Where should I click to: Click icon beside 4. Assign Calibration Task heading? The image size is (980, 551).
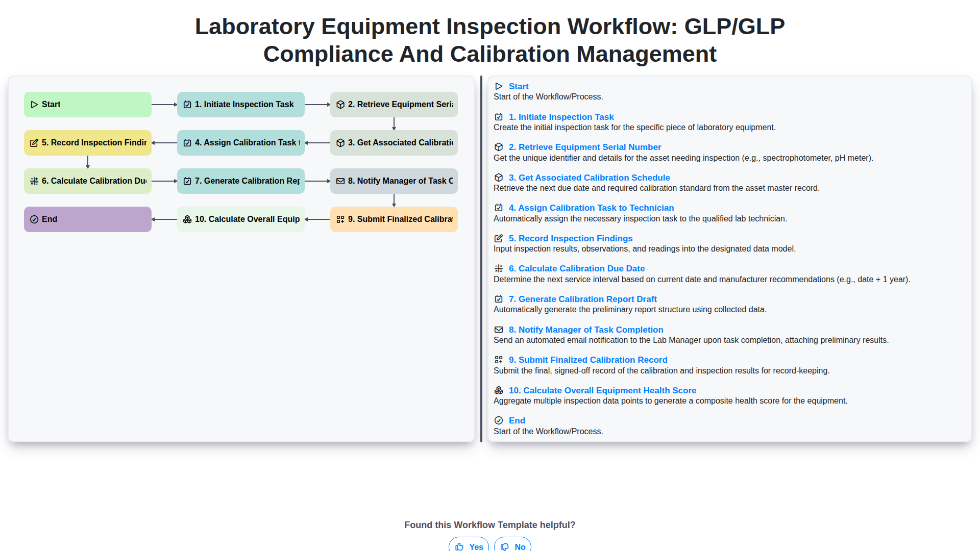499,208
